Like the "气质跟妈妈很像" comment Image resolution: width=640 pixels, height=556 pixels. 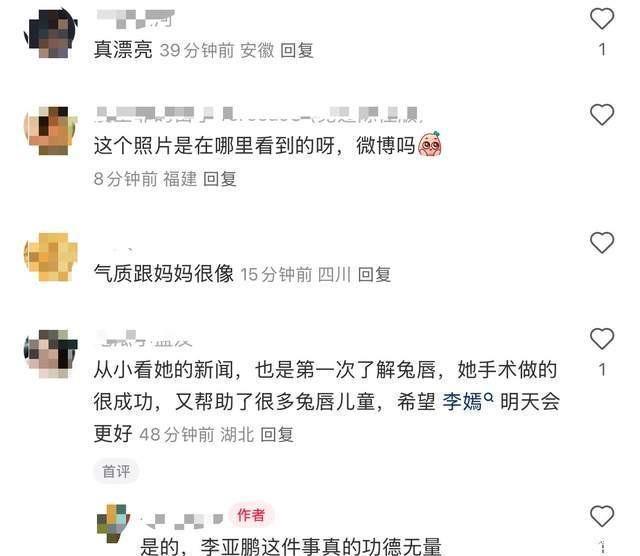point(602,242)
